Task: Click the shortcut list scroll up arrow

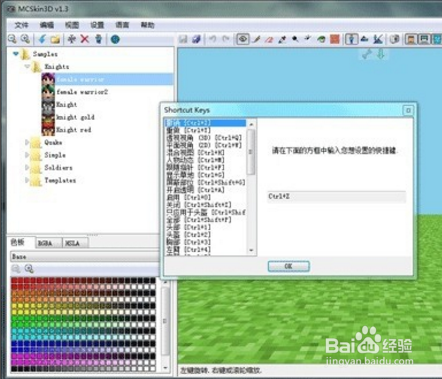Action: pyautogui.click(x=251, y=124)
